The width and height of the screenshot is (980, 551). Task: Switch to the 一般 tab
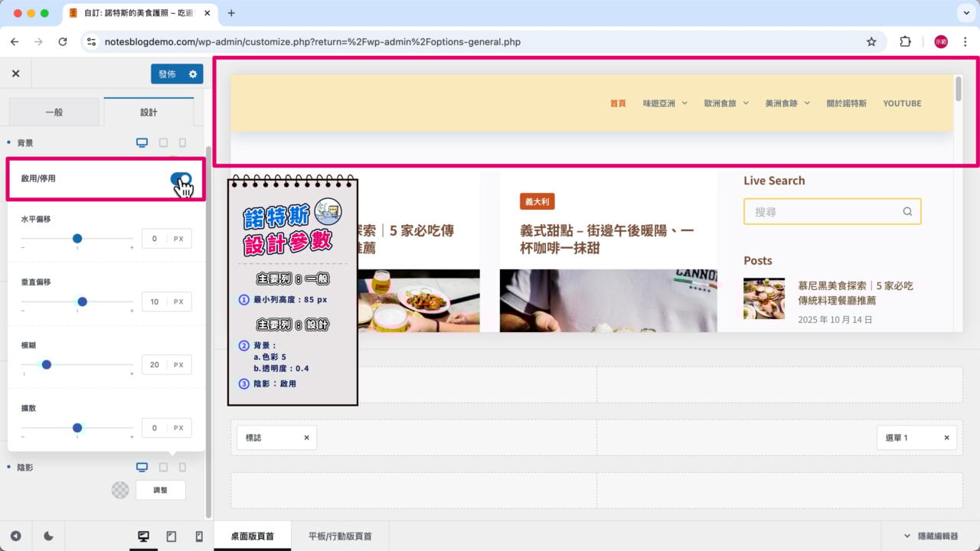(x=54, y=112)
